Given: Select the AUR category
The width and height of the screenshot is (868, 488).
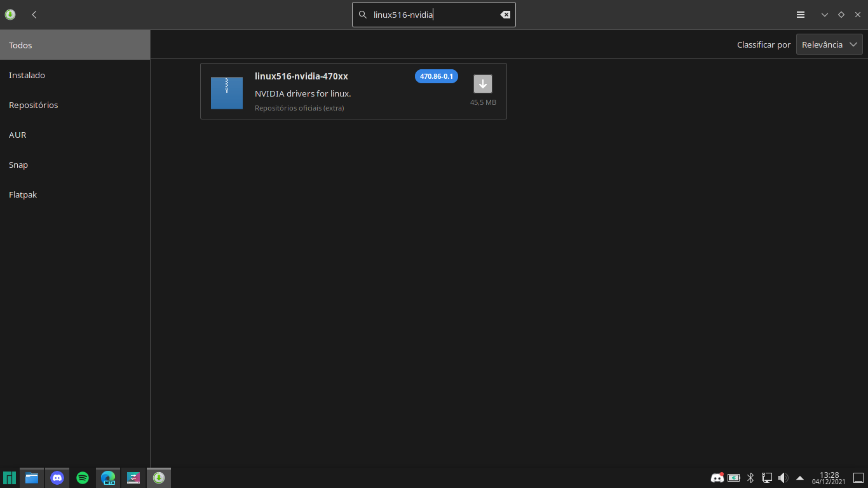Looking at the screenshot, I should [75, 135].
